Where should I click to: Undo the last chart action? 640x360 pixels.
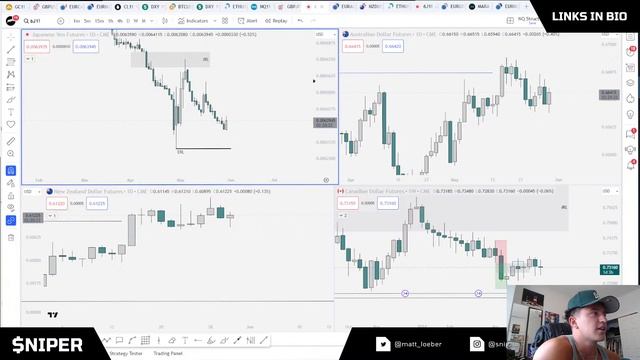(300, 21)
